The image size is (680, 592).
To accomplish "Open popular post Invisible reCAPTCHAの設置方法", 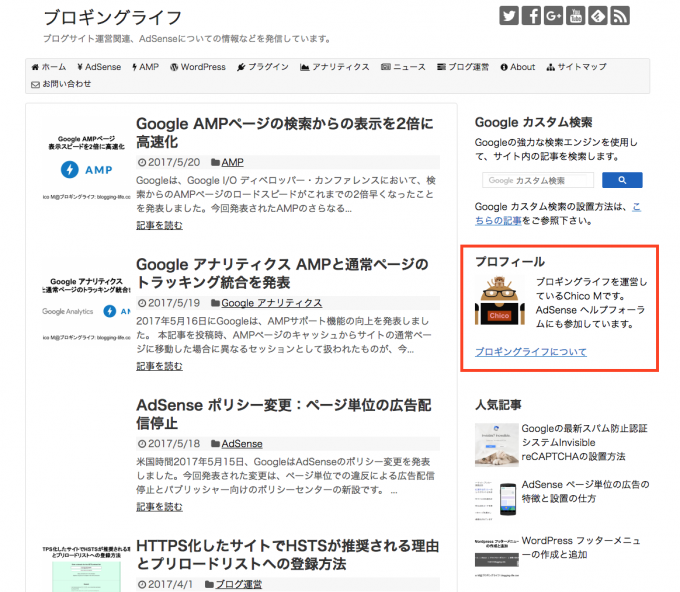I will point(584,442).
